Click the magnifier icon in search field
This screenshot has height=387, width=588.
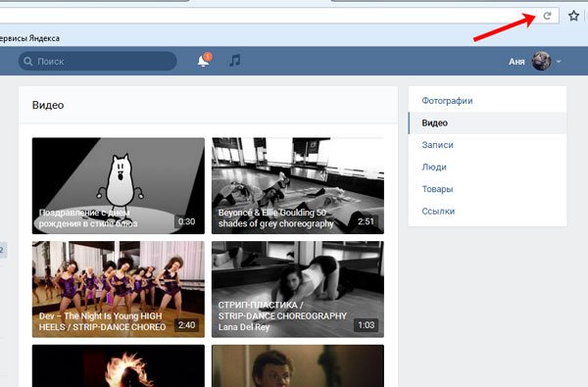tap(28, 61)
